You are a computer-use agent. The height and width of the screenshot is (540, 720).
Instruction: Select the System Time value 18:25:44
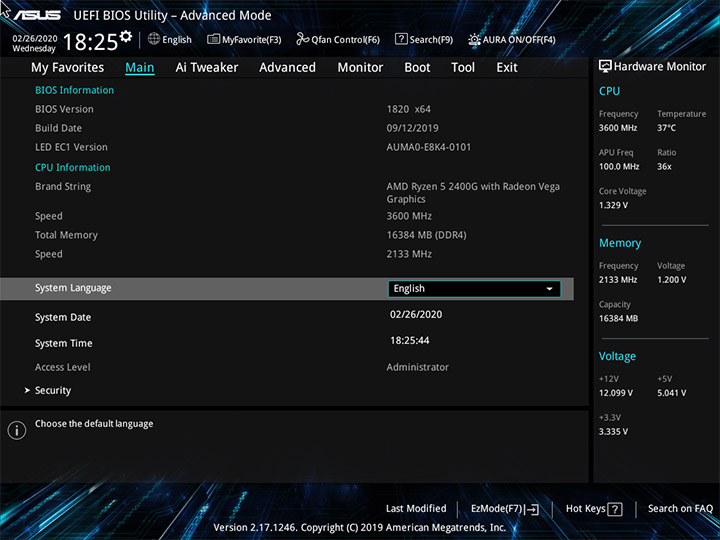tap(410, 341)
